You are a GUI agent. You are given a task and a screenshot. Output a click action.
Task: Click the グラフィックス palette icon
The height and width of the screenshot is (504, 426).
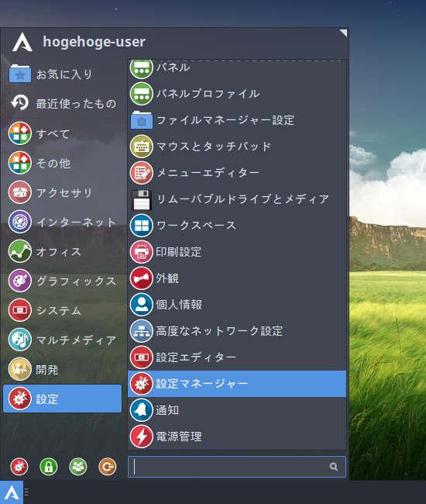tap(20, 281)
